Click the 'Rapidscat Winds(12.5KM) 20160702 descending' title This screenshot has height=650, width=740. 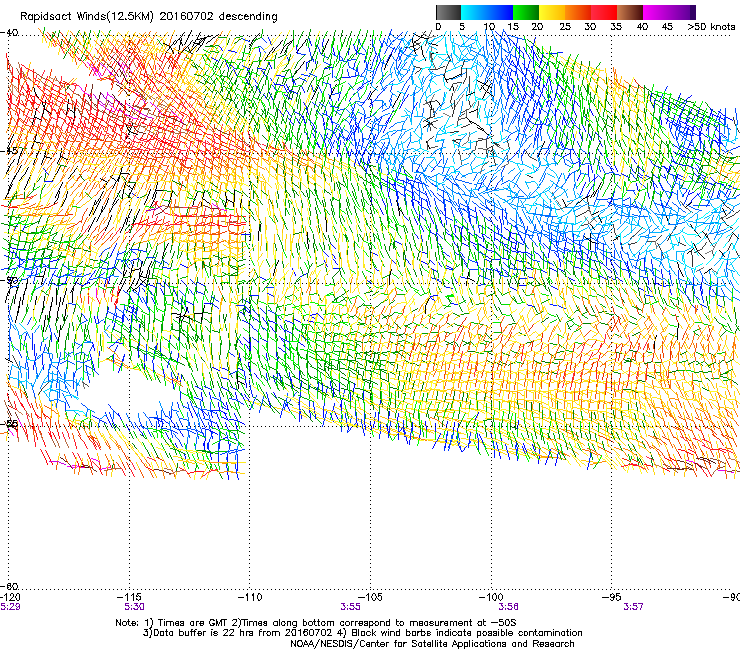coord(149,17)
